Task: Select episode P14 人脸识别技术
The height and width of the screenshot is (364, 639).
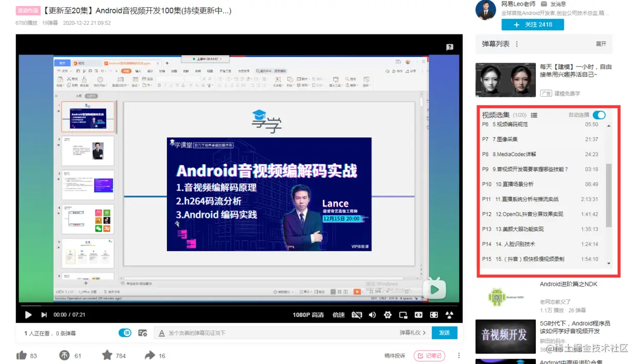Action: [540, 244]
